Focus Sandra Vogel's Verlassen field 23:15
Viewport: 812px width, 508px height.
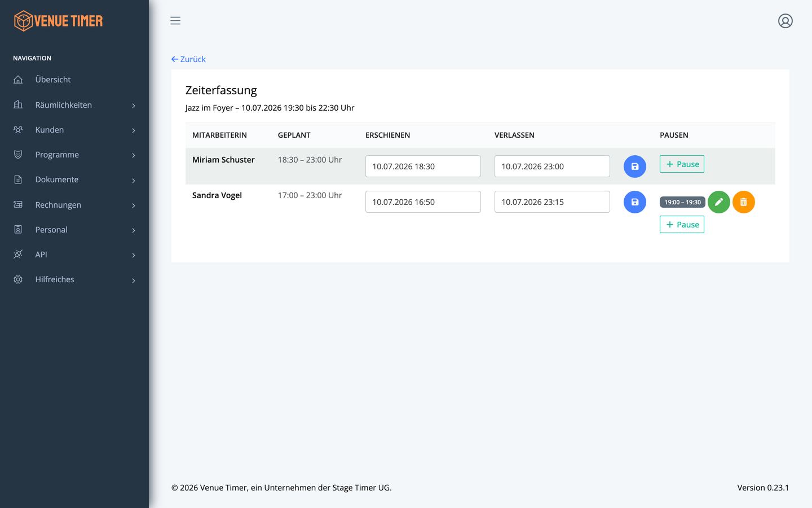552,202
